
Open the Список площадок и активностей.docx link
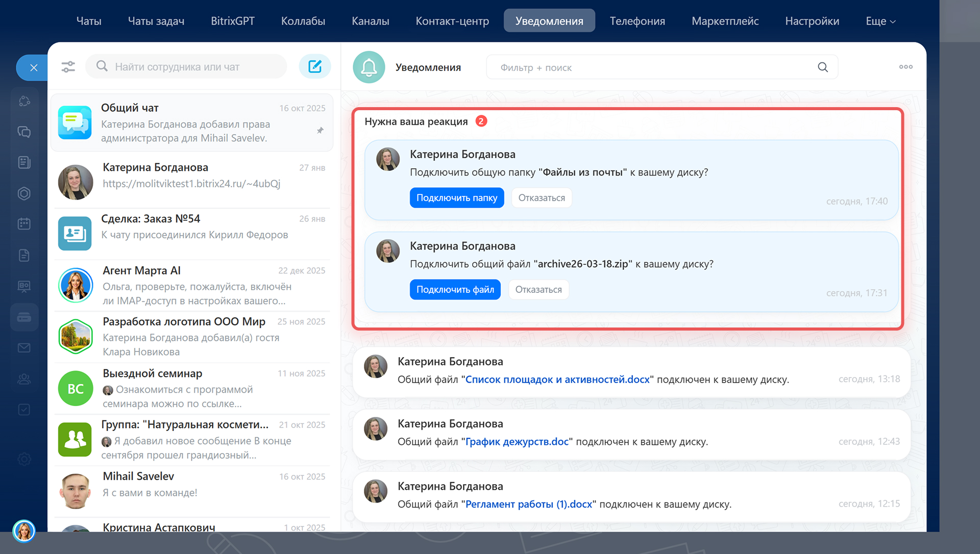pyautogui.click(x=557, y=380)
